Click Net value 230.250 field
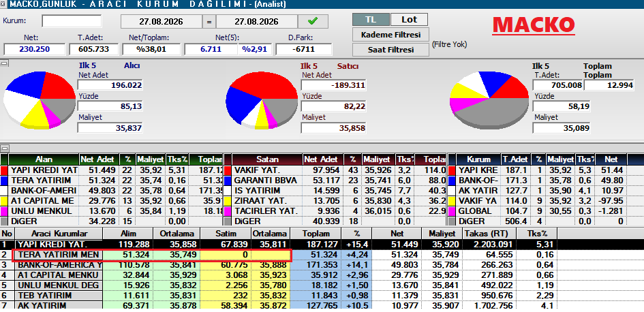Viewport: 644px width, 312px height. pos(35,49)
